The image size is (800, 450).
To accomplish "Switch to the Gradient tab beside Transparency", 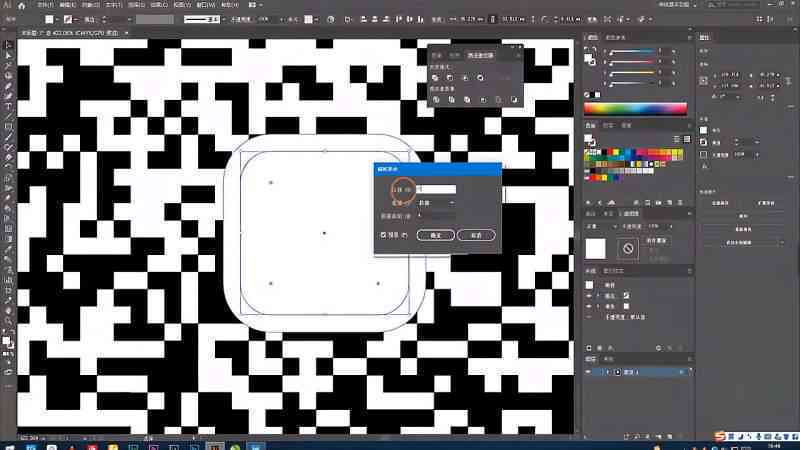I will click(608, 213).
